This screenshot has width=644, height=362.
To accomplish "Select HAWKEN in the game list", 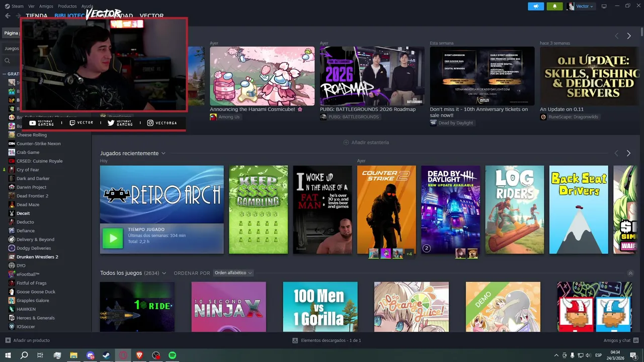I will [26, 309].
